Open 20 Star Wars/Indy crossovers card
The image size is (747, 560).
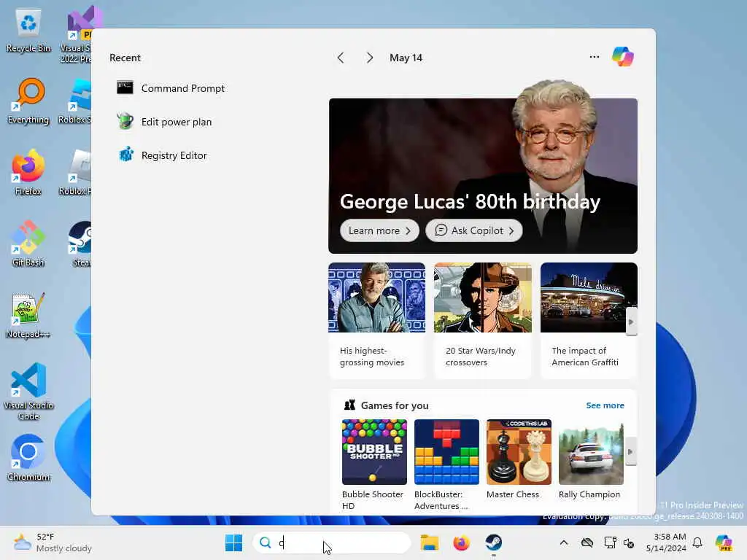pos(483,320)
